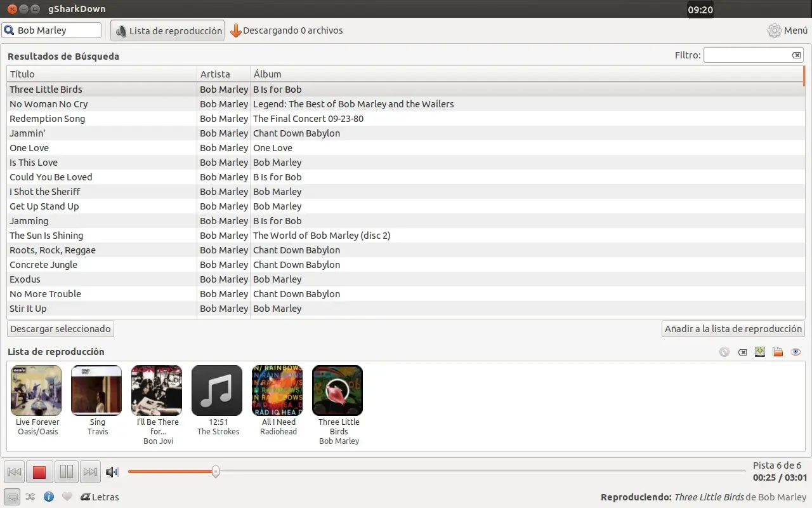The width and height of the screenshot is (812, 508).
Task: Select the Jammin' result row
Action: pyautogui.click(x=405, y=133)
